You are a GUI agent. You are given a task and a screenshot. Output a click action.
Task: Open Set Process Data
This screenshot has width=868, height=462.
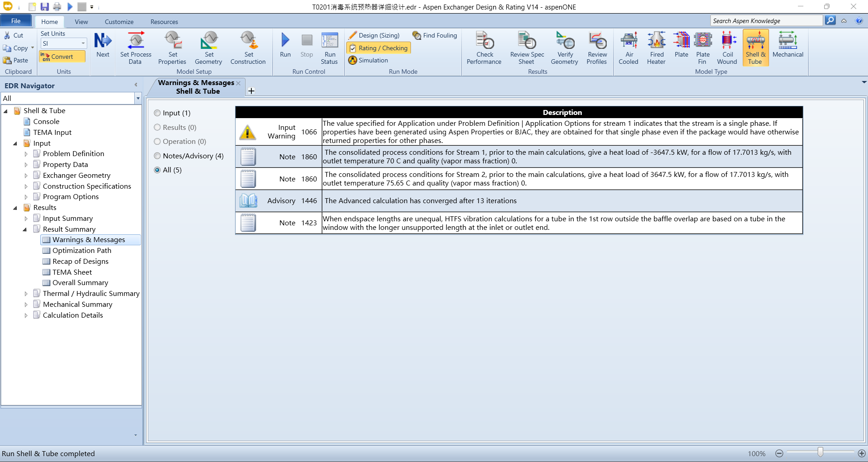point(136,48)
